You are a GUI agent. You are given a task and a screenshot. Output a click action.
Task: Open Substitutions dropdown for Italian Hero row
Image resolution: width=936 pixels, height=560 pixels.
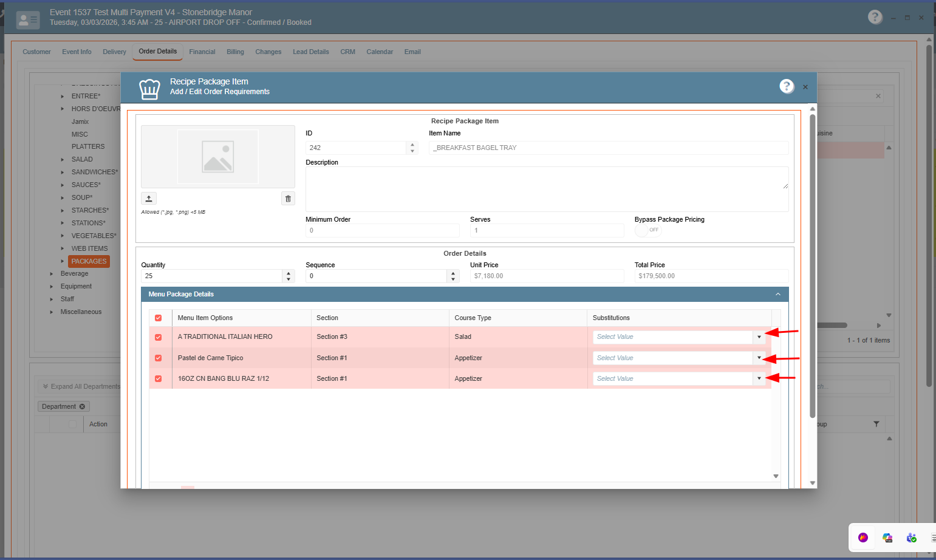click(759, 337)
